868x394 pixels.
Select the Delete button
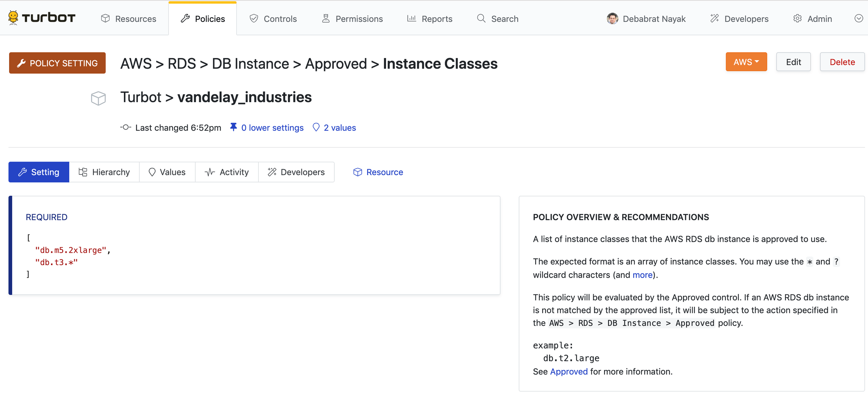[842, 62]
